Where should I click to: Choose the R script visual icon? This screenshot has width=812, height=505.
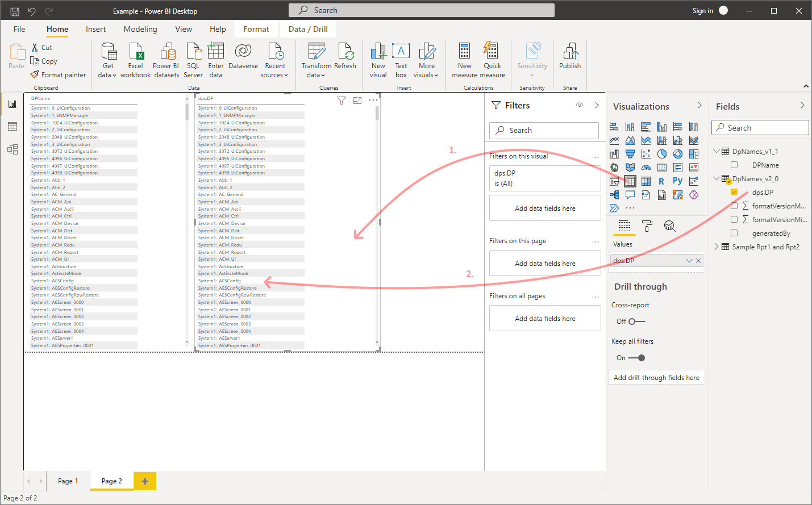click(661, 181)
